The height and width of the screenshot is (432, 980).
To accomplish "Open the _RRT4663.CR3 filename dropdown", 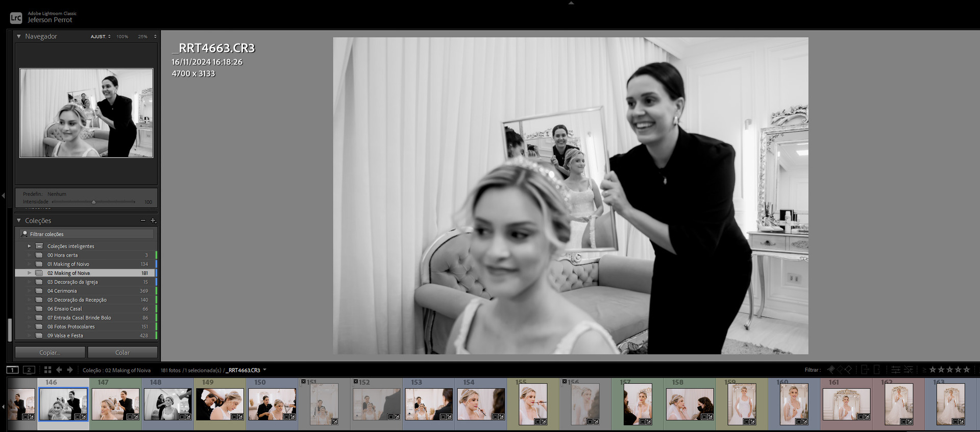I will click(264, 370).
